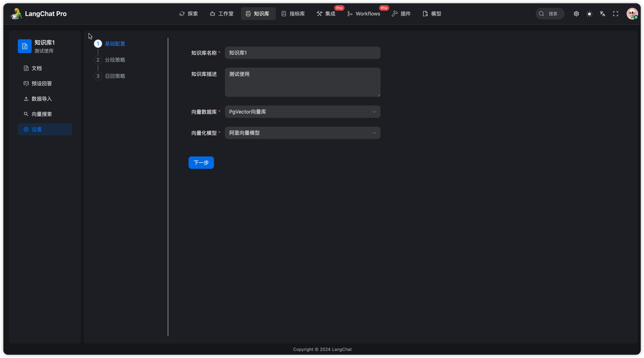The height and width of the screenshot is (358, 644).
Task: Edit the 知识库描述 textarea
Action: coord(303,82)
